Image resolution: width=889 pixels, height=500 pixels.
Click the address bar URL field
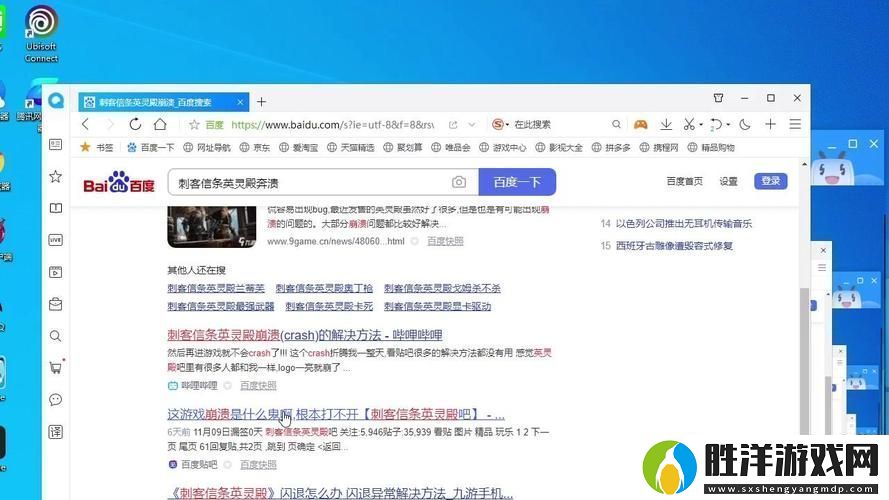click(x=332, y=125)
